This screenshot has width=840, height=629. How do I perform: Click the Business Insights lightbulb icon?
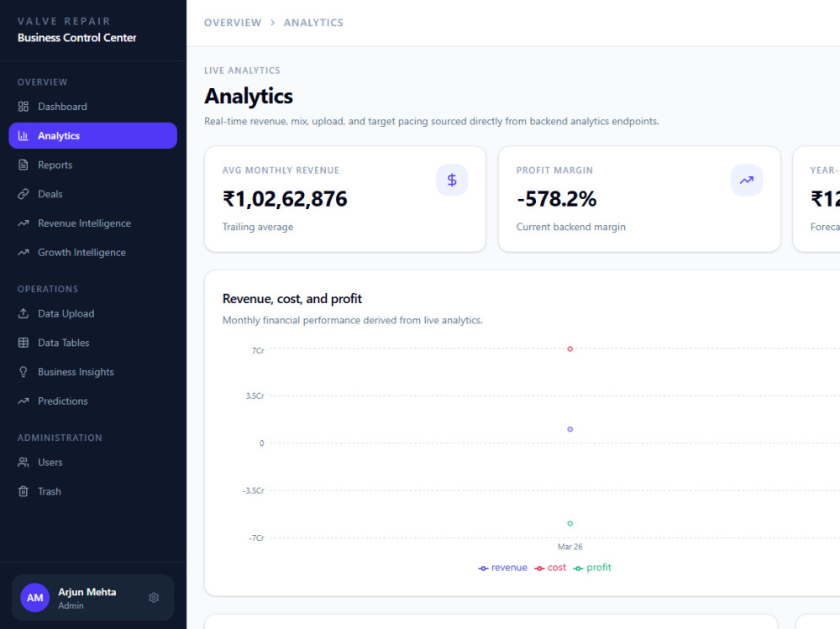[23, 372]
